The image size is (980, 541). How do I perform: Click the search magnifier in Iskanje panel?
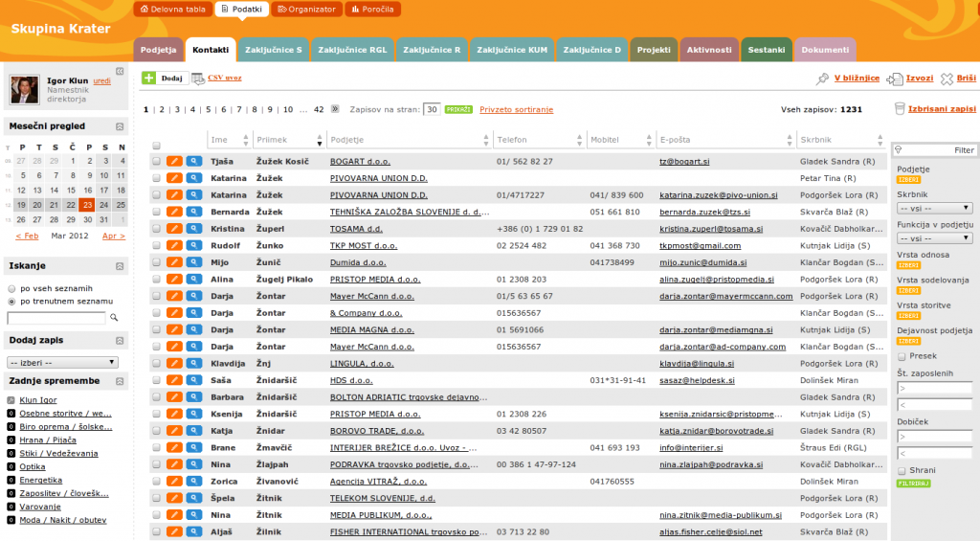pos(114,318)
